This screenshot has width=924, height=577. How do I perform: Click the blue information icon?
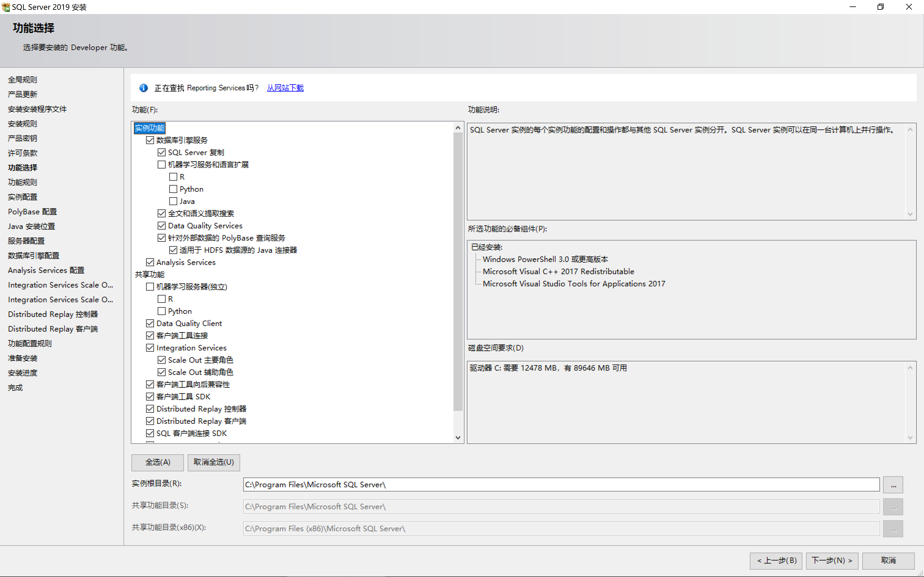click(x=144, y=88)
